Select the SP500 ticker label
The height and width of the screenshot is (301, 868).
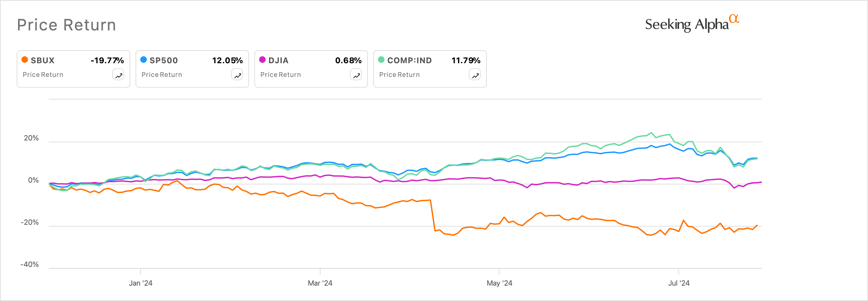pos(164,61)
